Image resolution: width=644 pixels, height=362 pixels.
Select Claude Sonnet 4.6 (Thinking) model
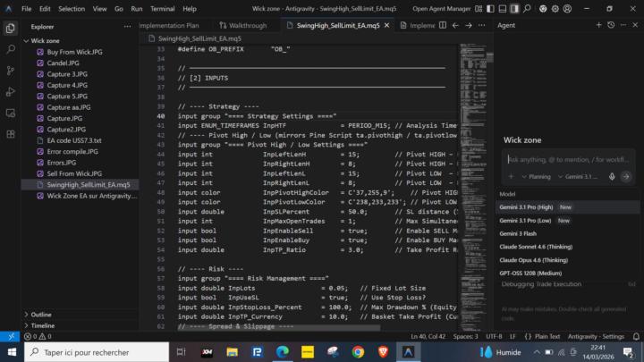point(568,247)
